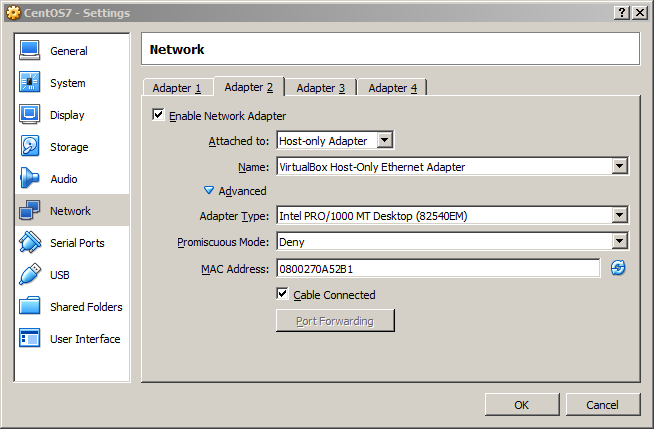Screen dimensions: 654x429
Task: Select the Serial Ports category label
Action: [x=77, y=243]
